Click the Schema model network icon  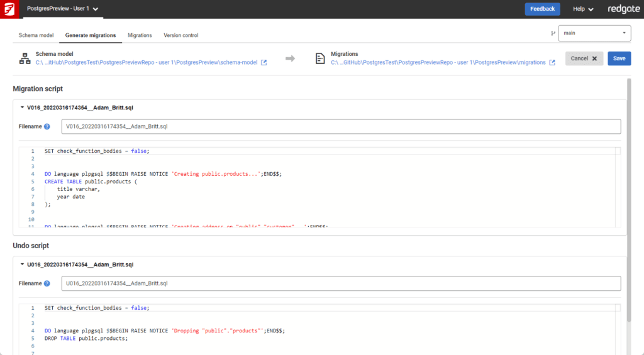click(x=25, y=58)
